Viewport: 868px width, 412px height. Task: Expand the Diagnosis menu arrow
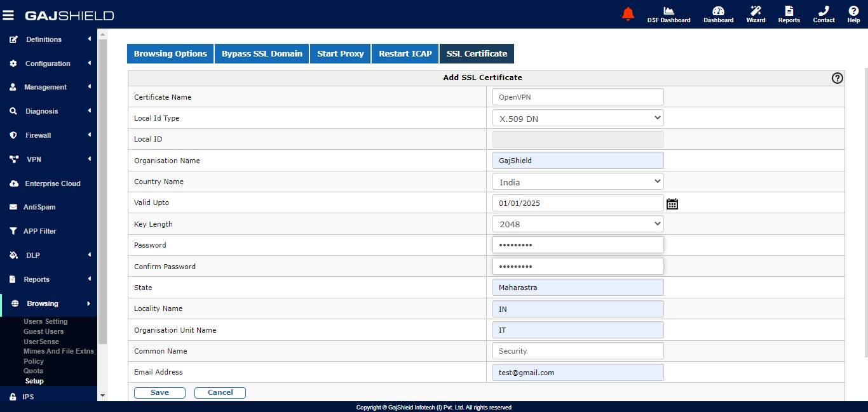(x=90, y=110)
